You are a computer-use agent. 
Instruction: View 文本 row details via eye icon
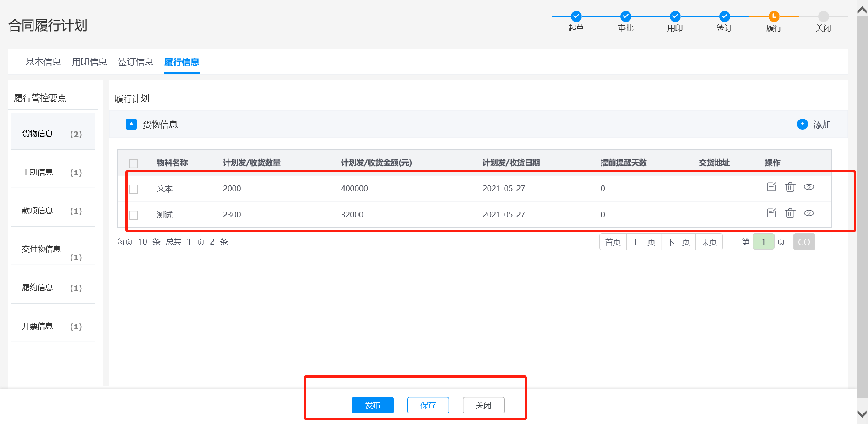pyautogui.click(x=809, y=187)
